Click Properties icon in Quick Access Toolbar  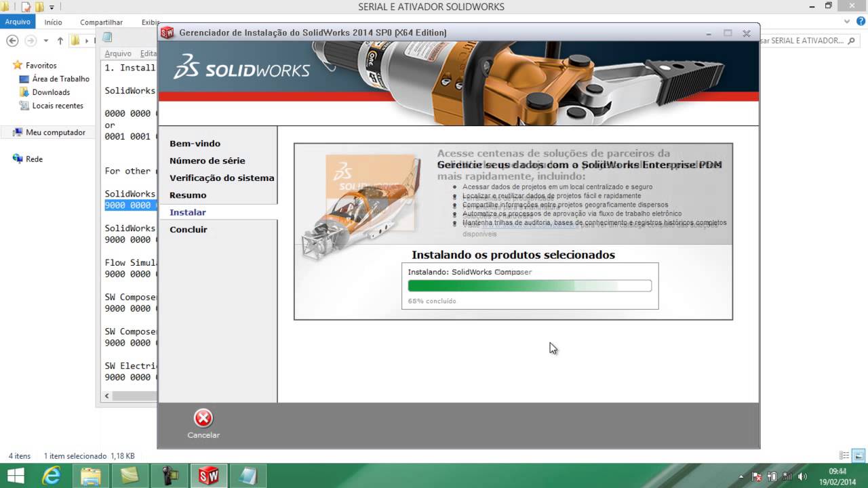point(26,7)
